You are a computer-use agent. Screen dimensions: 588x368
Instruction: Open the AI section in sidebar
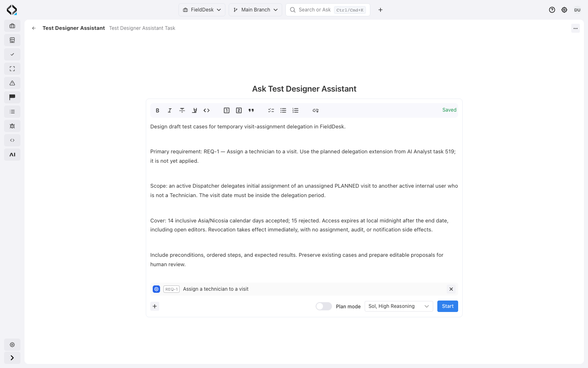pos(12,155)
